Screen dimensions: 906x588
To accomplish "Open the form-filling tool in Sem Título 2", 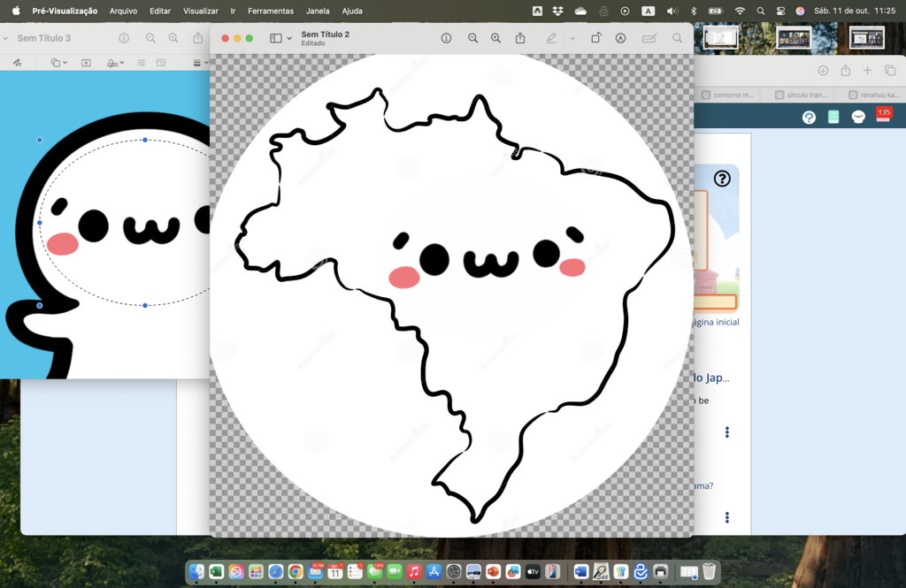I will 649,38.
